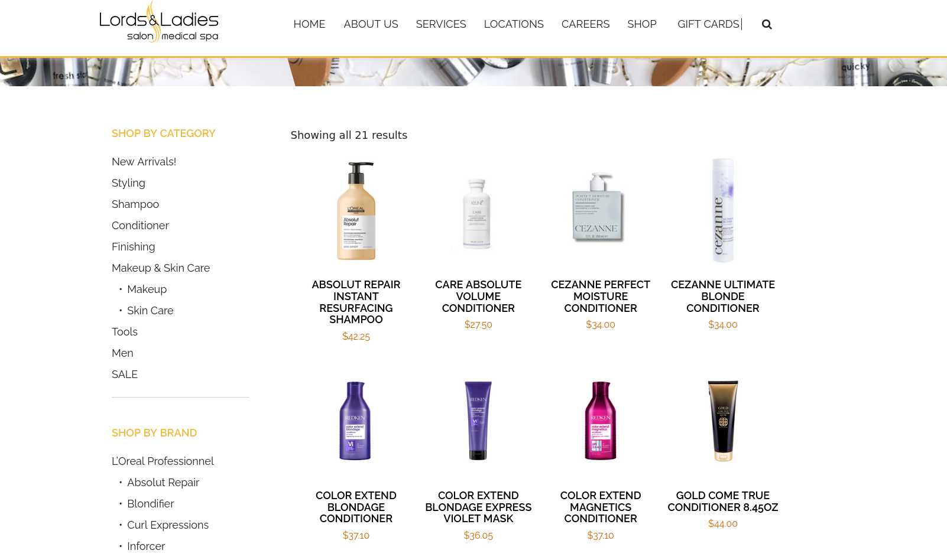Go to Locations in navigation

click(x=514, y=24)
